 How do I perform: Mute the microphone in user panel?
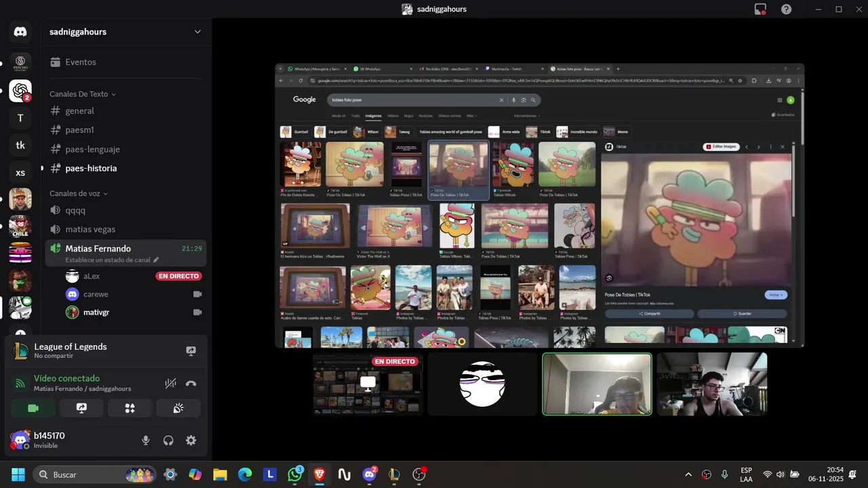pos(145,441)
